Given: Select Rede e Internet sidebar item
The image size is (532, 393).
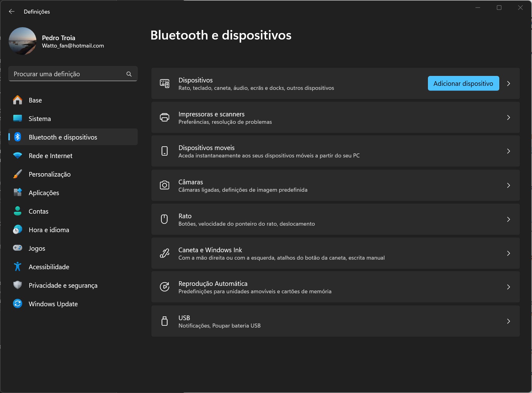Looking at the screenshot, I should pyautogui.click(x=50, y=156).
